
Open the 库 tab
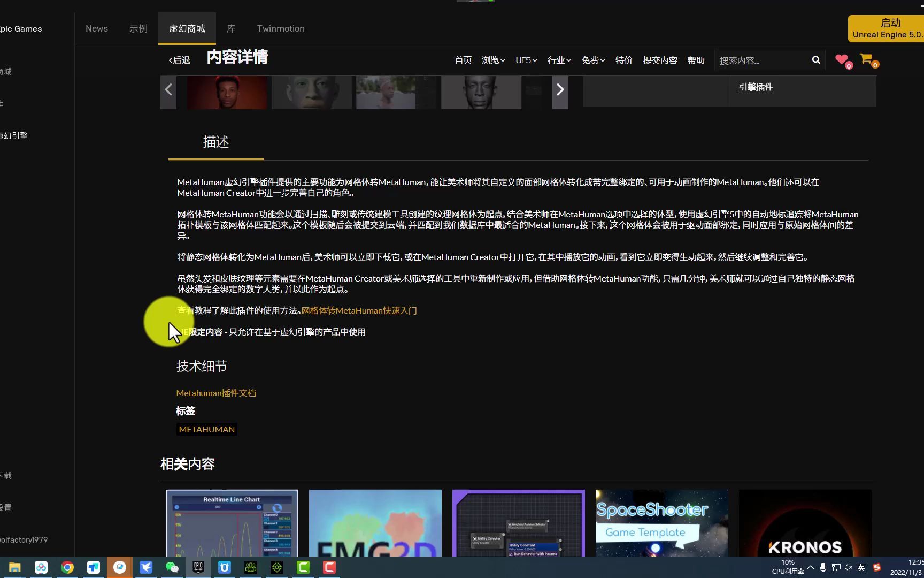tap(231, 28)
